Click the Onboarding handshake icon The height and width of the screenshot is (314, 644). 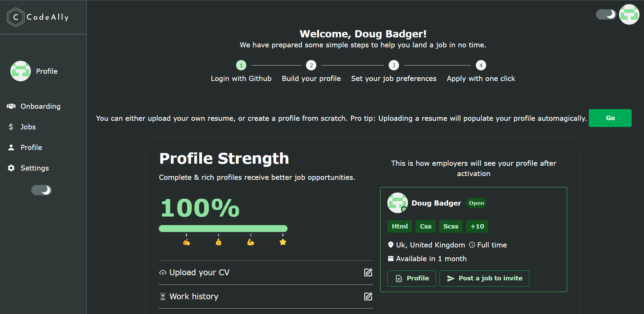point(11,106)
